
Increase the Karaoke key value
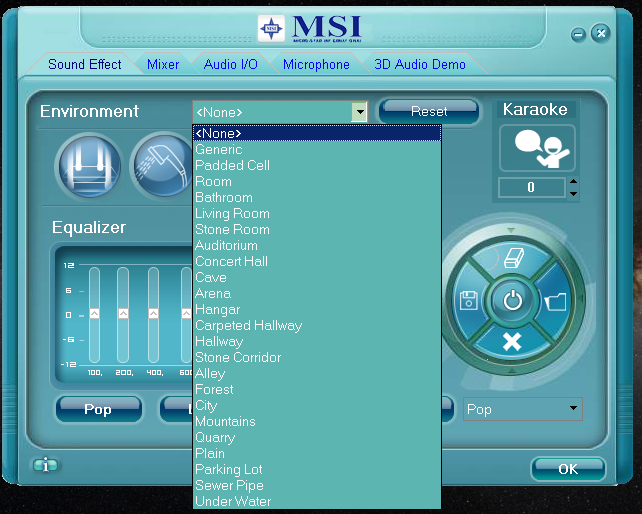(x=574, y=181)
